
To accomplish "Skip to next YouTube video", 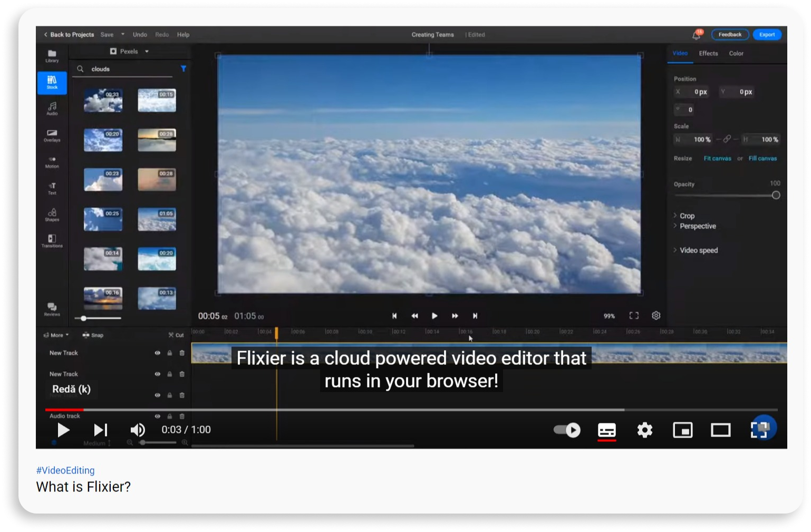I will [100, 430].
